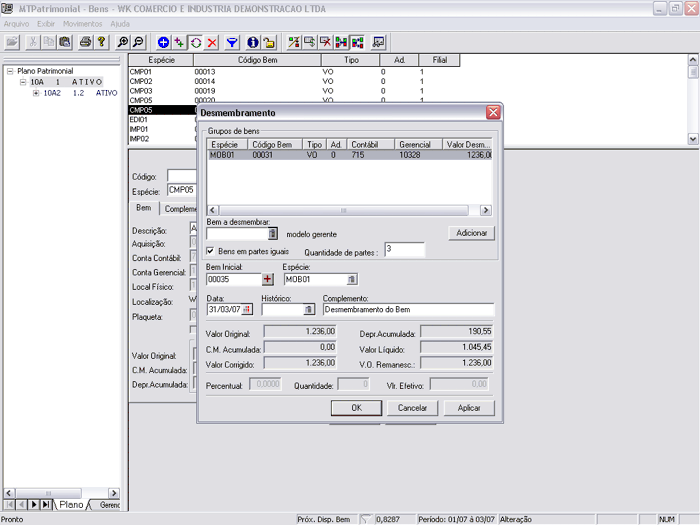The width and height of the screenshot is (700, 525).
Task: Click the zoom-in magnifier icon
Action: click(123, 42)
